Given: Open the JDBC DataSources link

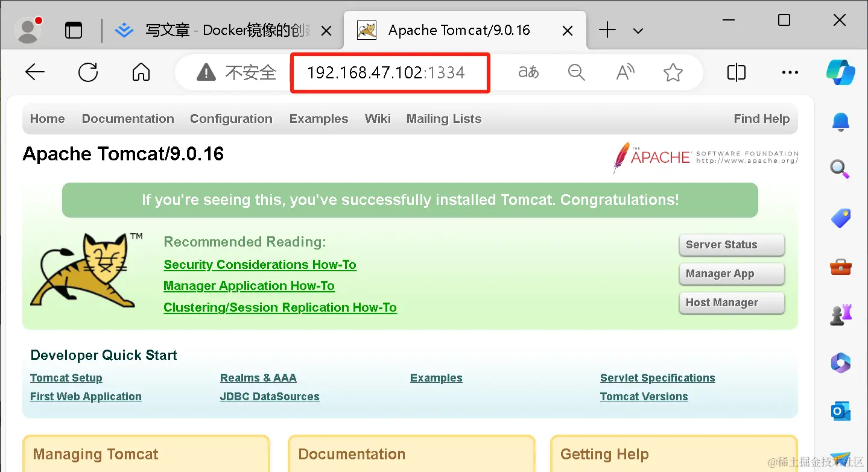Looking at the screenshot, I should click(270, 397).
